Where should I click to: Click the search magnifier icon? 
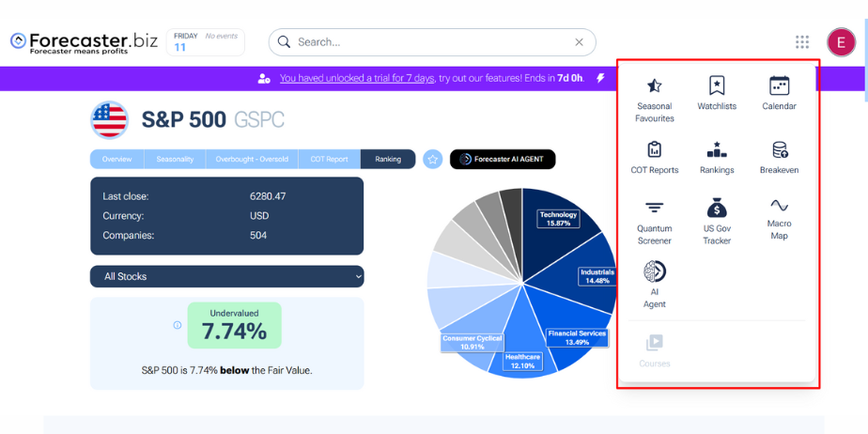tap(284, 42)
